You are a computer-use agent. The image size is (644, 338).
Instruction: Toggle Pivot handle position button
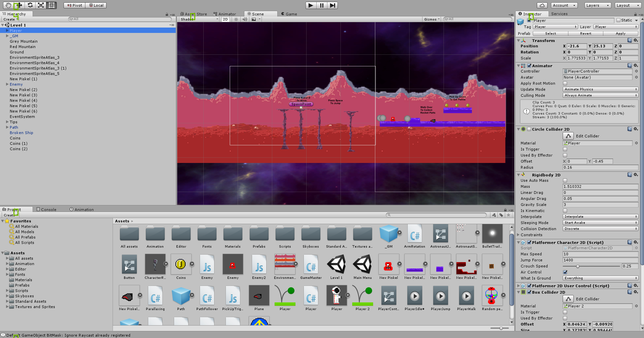tap(74, 5)
